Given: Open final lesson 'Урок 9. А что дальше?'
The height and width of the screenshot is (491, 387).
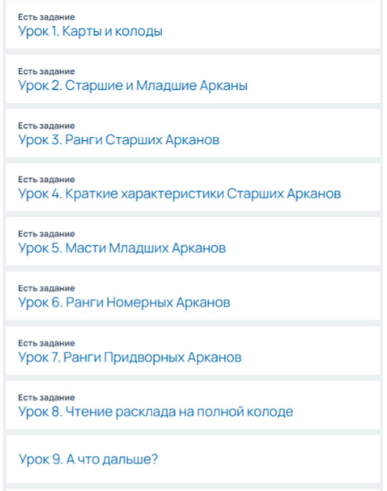Looking at the screenshot, I should [x=88, y=459].
